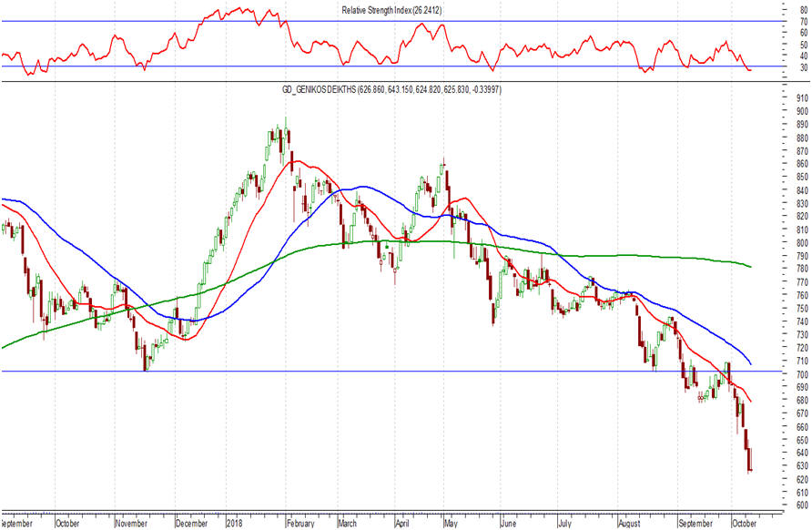Click the 620 value on the price axis

[802, 479]
